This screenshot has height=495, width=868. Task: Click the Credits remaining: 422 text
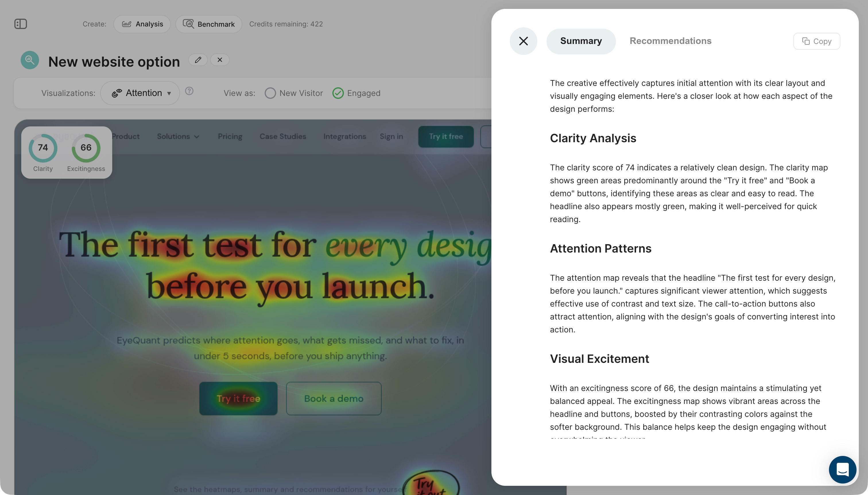pos(286,24)
